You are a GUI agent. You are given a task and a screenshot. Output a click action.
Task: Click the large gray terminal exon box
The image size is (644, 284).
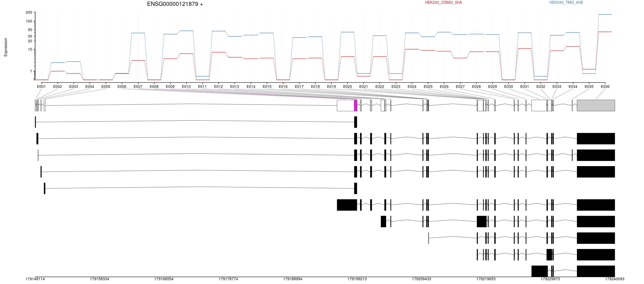click(x=596, y=106)
